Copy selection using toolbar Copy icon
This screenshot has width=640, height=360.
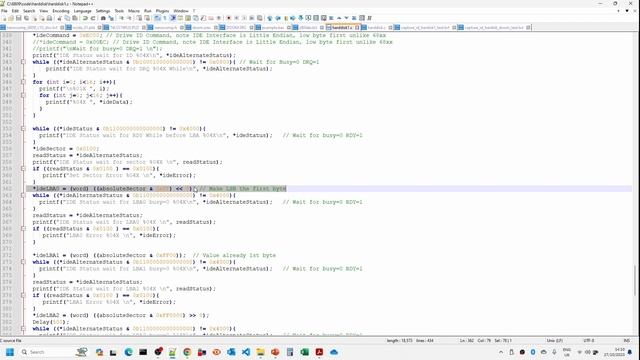coord(67,18)
